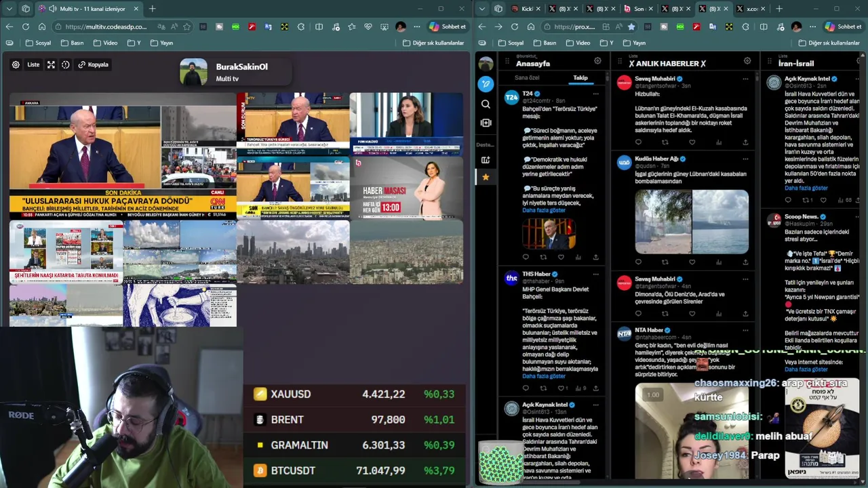Share the Kudüs Haber Ağı post
Screen dimensions: 868x488
(745, 262)
